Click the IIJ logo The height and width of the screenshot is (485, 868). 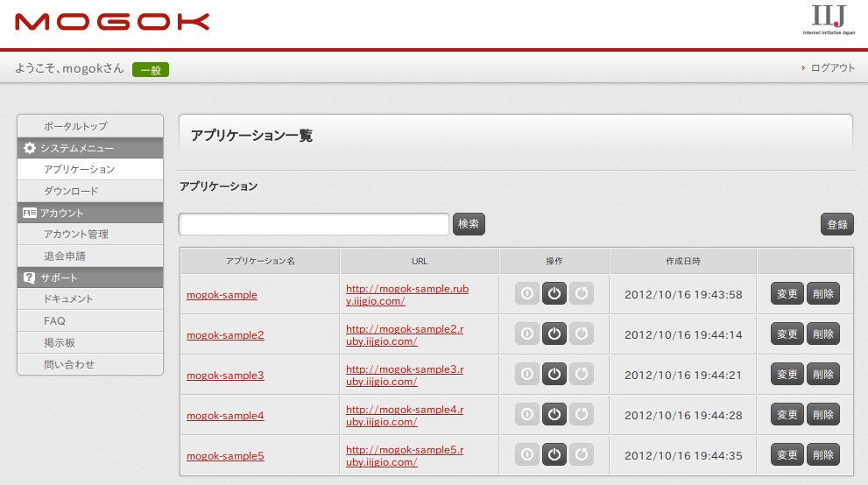[829, 19]
